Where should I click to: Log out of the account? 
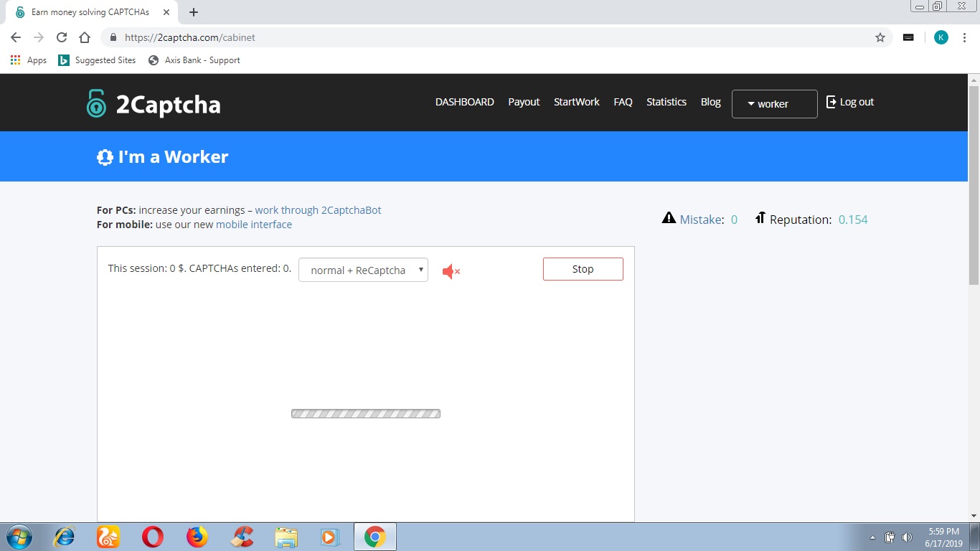(850, 102)
